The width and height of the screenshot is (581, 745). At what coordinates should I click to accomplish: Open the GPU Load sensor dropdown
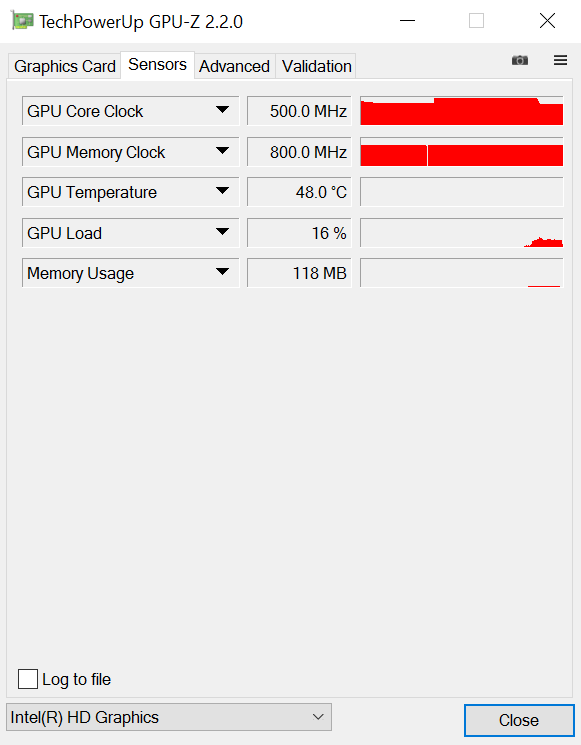(x=130, y=233)
